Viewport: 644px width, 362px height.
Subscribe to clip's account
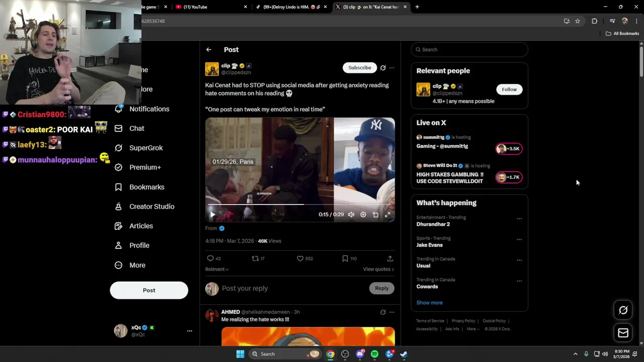360,67
